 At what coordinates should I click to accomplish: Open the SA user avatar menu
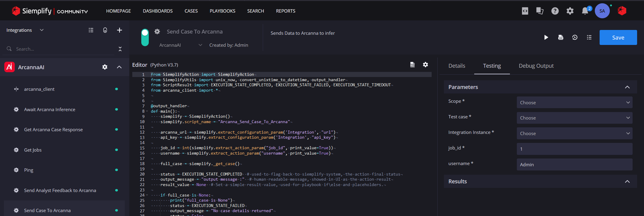(x=602, y=11)
